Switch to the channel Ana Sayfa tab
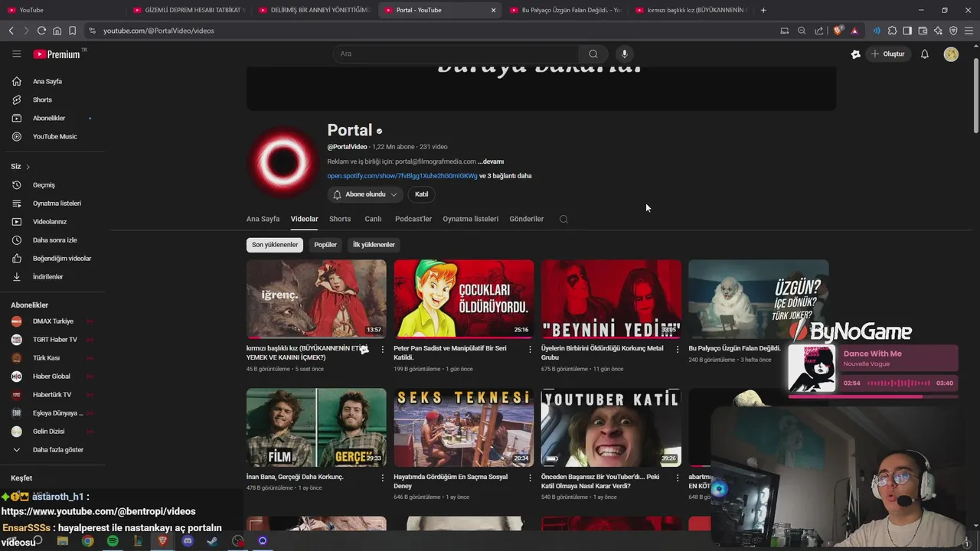This screenshot has height=551, width=980. pos(263,219)
